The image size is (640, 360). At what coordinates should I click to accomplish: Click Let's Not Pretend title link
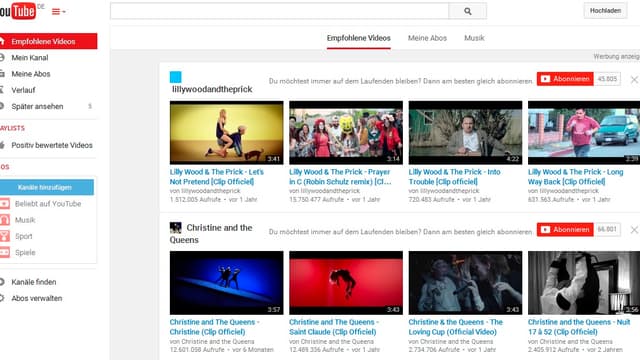[217, 177]
